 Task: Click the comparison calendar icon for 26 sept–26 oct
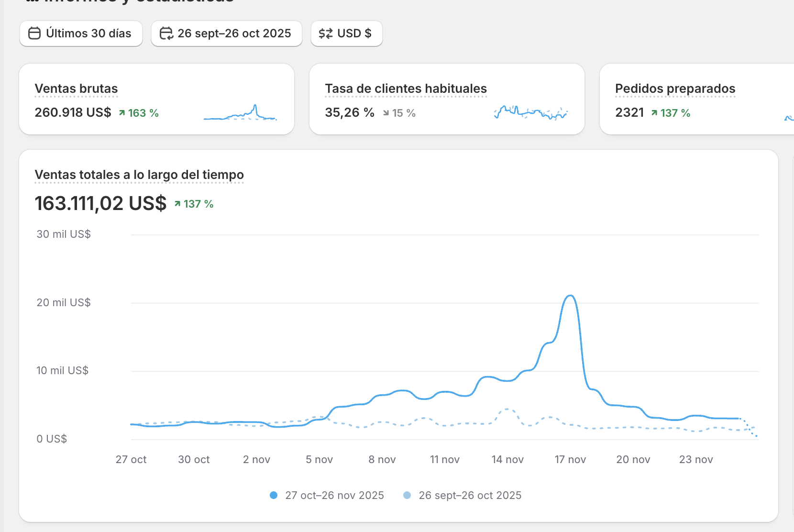click(x=166, y=33)
